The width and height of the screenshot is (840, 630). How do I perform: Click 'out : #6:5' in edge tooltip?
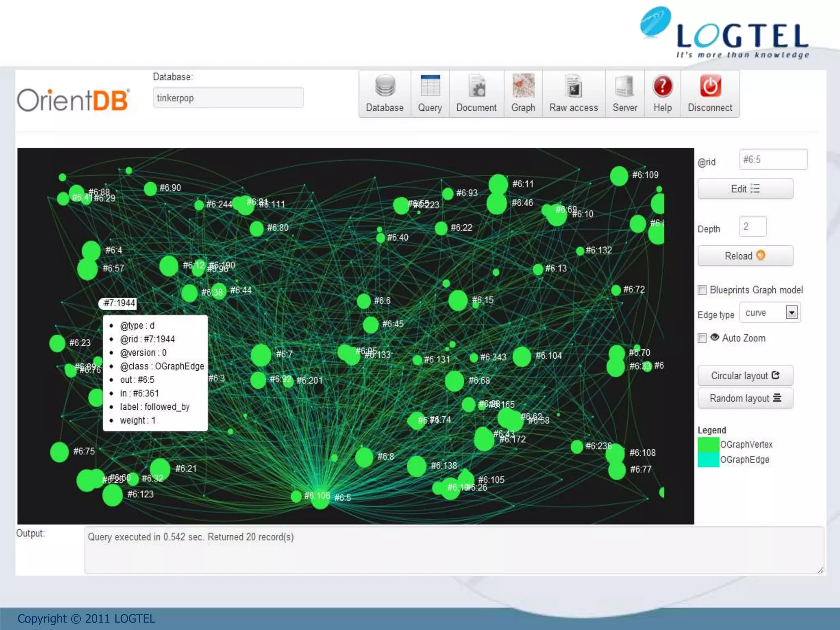pyautogui.click(x=137, y=380)
